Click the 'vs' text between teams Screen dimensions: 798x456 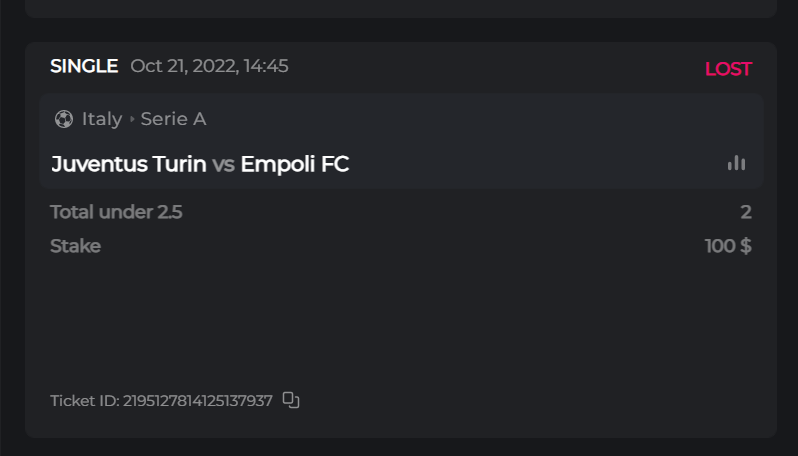tap(223, 164)
